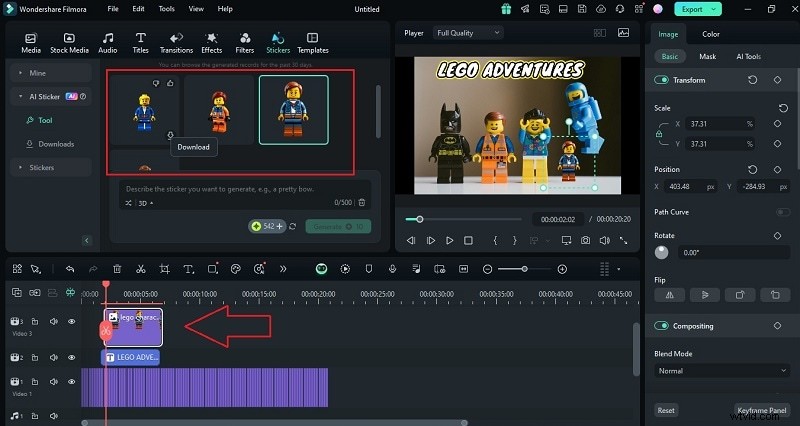
Task: Open the Blend Mode dropdown set to Normal
Action: pos(722,371)
